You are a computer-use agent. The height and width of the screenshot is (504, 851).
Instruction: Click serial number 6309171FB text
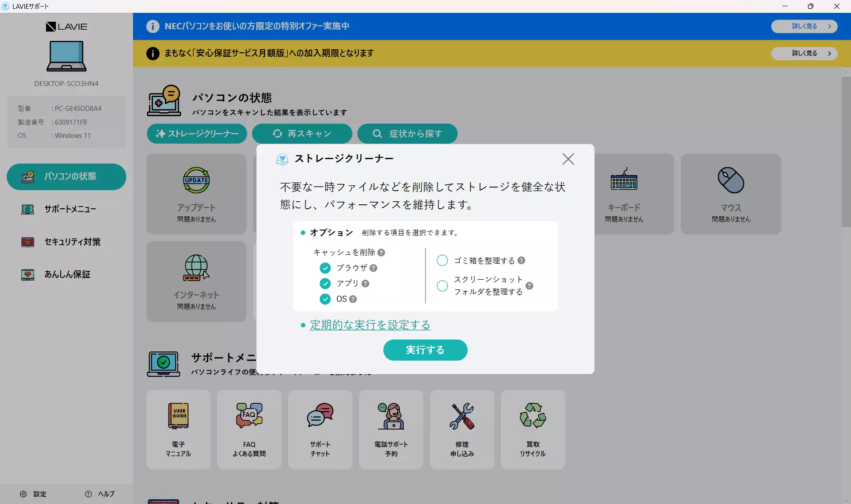click(x=71, y=122)
